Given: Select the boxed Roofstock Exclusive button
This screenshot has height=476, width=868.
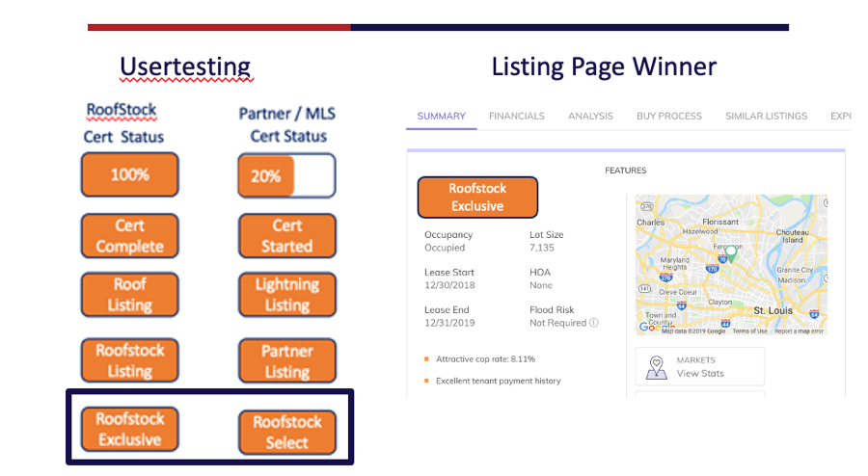Looking at the screenshot, I should coord(129,429).
